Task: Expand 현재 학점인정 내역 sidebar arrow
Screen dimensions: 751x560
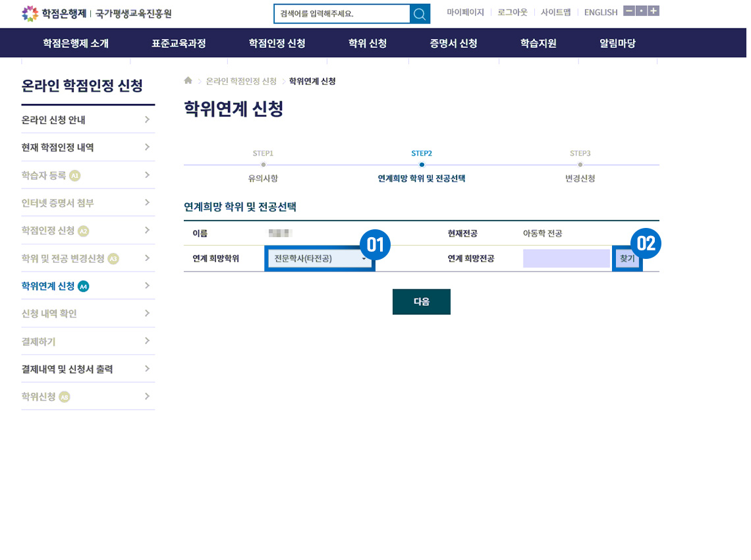Action: [147, 148]
